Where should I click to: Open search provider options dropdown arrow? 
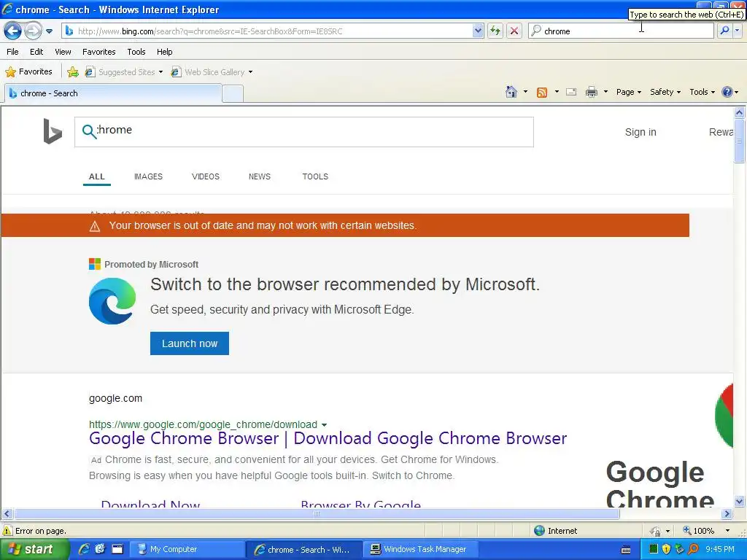(x=738, y=31)
